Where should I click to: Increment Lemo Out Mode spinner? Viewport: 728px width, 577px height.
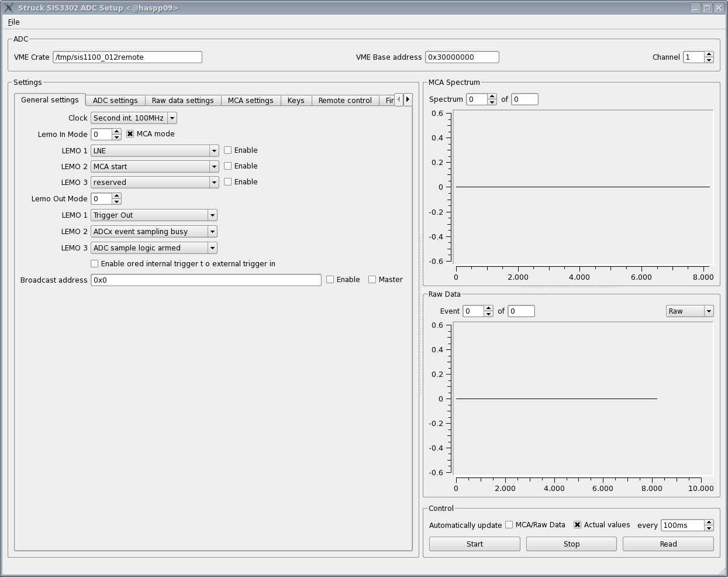pos(116,196)
